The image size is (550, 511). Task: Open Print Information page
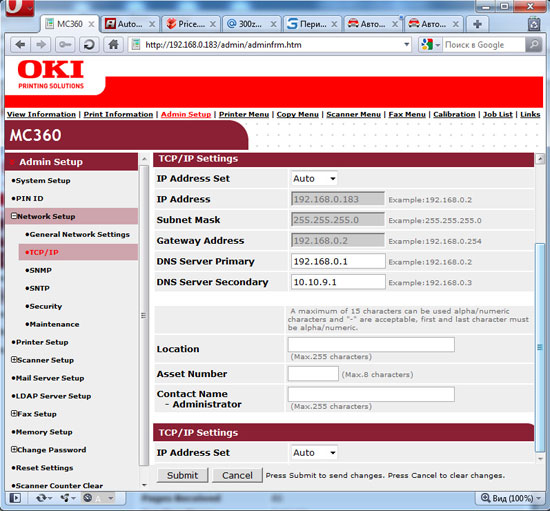tap(118, 114)
